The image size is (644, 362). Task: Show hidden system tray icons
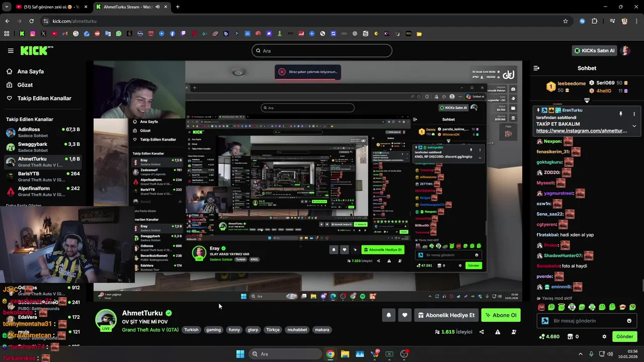580,354
